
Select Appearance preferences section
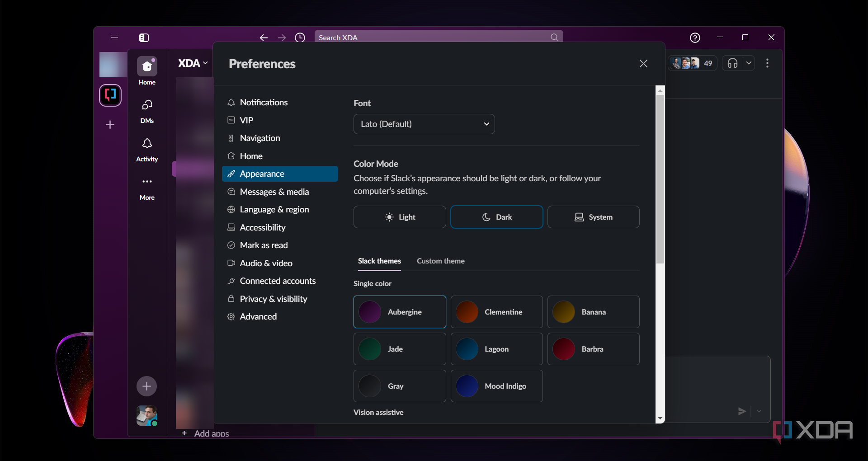click(280, 174)
